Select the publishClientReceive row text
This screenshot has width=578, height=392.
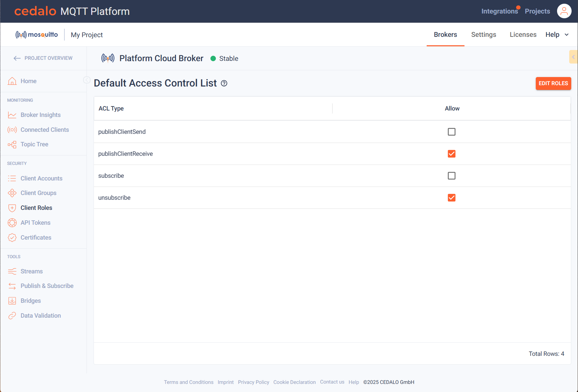[125, 154]
